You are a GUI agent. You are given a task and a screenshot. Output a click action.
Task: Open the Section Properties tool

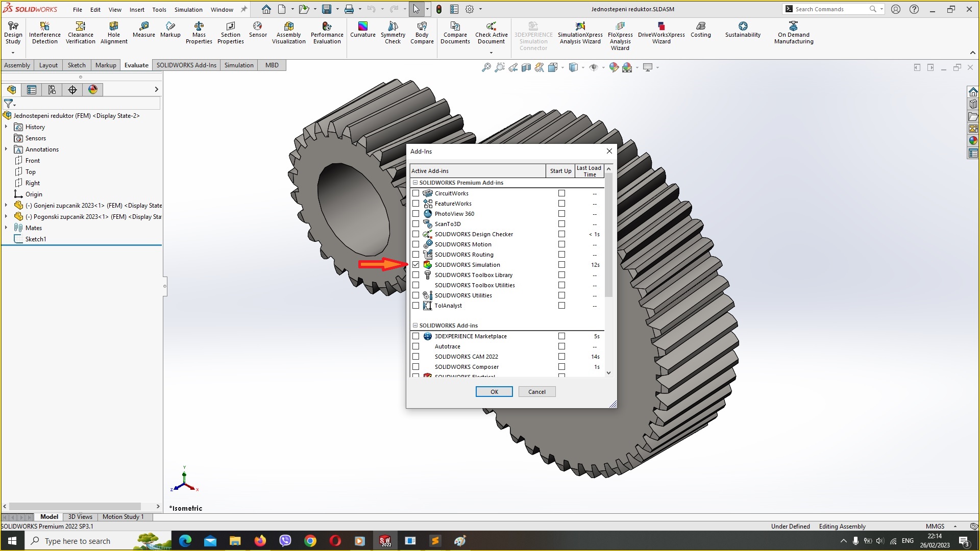pos(230,34)
